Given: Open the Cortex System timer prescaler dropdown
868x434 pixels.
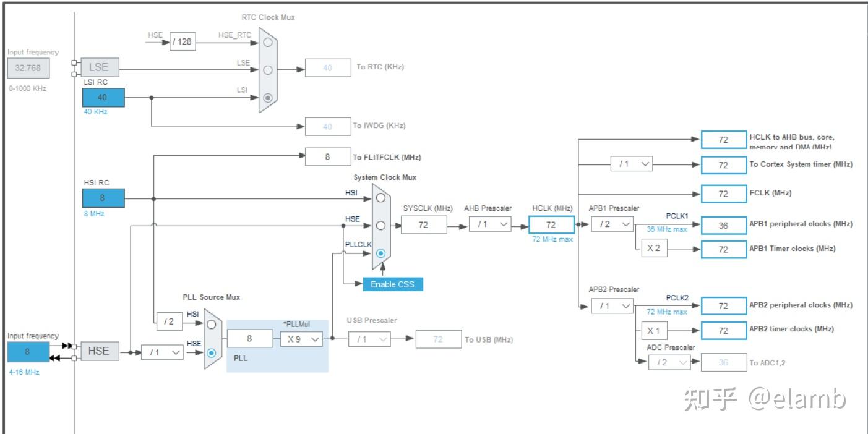Looking at the screenshot, I should pyautogui.click(x=632, y=163).
